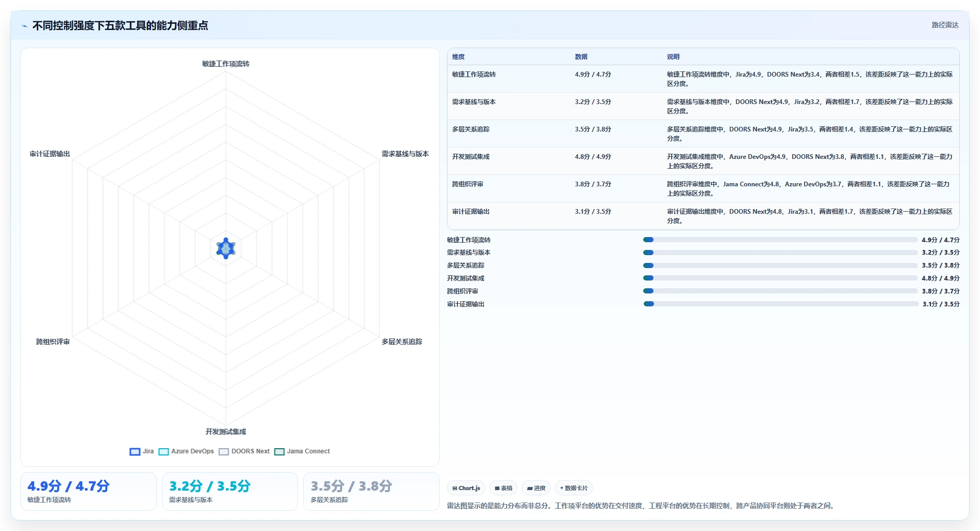Click progress bar for 开发测试集成
The width and height of the screenshot is (980, 531).
point(780,278)
